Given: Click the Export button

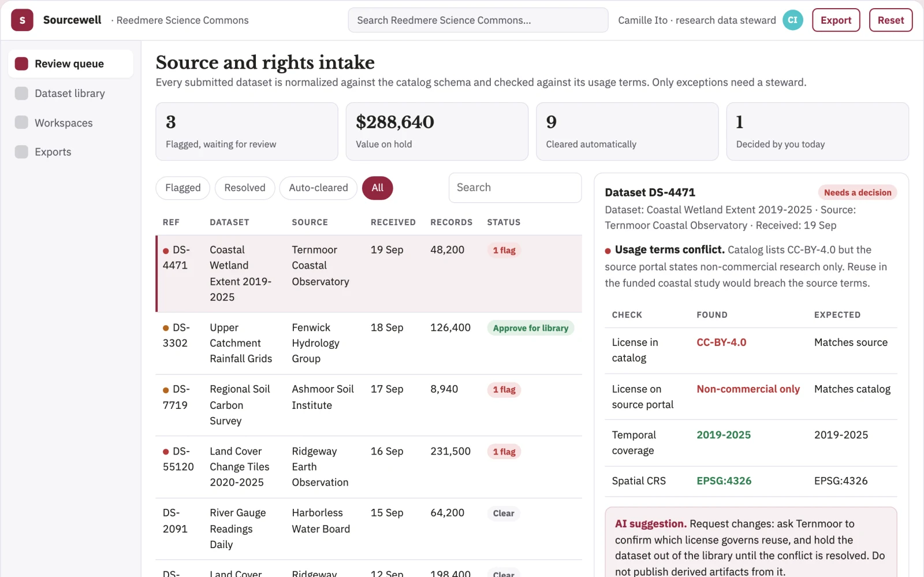Looking at the screenshot, I should pyautogui.click(x=836, y=20).
